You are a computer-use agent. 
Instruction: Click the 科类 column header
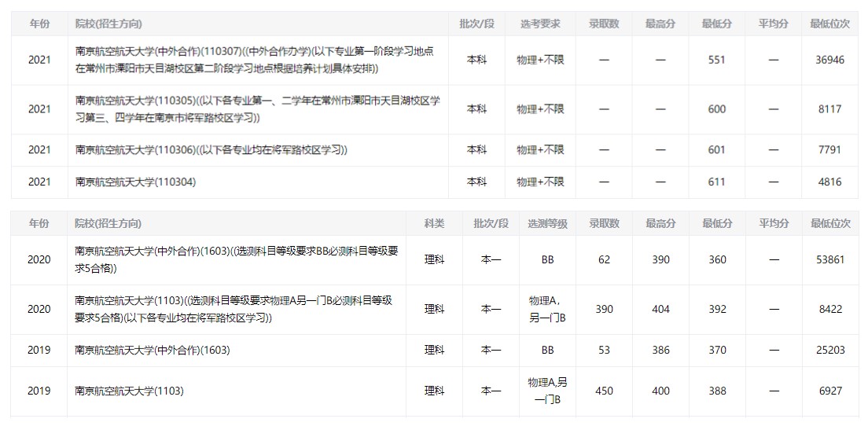[434, 224]
